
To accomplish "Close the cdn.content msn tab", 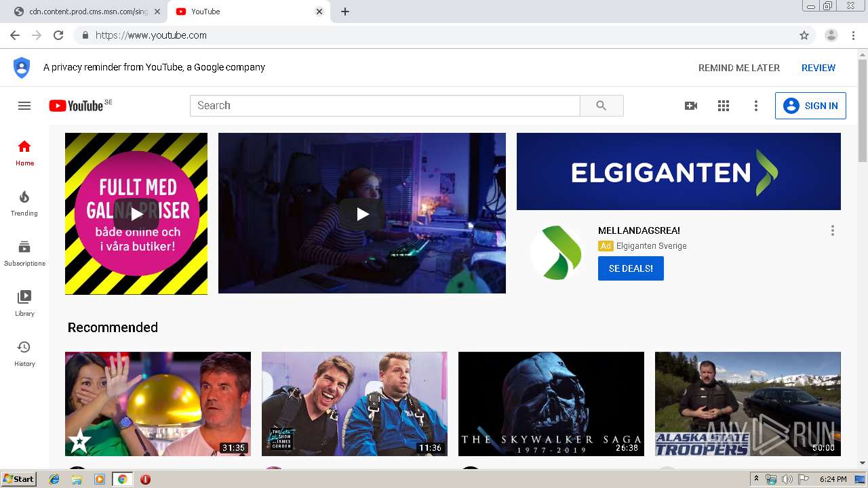I will click(x=157, y=12).
